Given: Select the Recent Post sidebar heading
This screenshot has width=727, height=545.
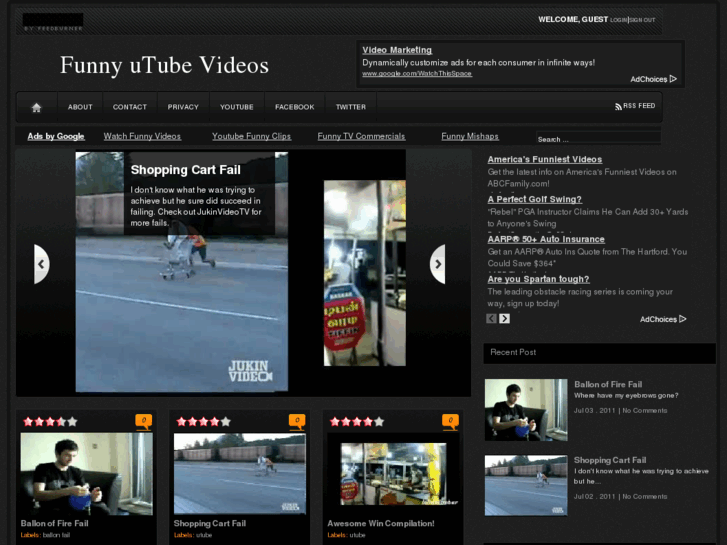Looking at the screenshot, I should (513, 352).
